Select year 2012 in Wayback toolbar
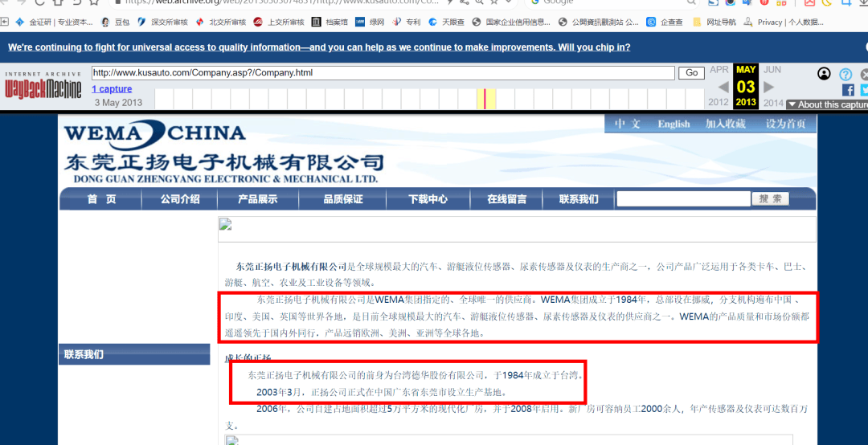Viewport: 868px width, 445px height. click(718, 102)
